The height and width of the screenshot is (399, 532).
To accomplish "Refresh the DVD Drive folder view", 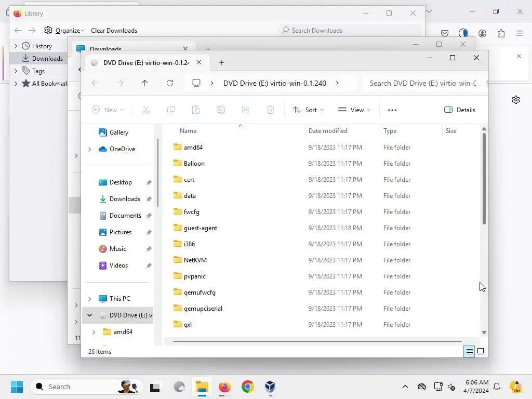I will [x=170, y=83].
